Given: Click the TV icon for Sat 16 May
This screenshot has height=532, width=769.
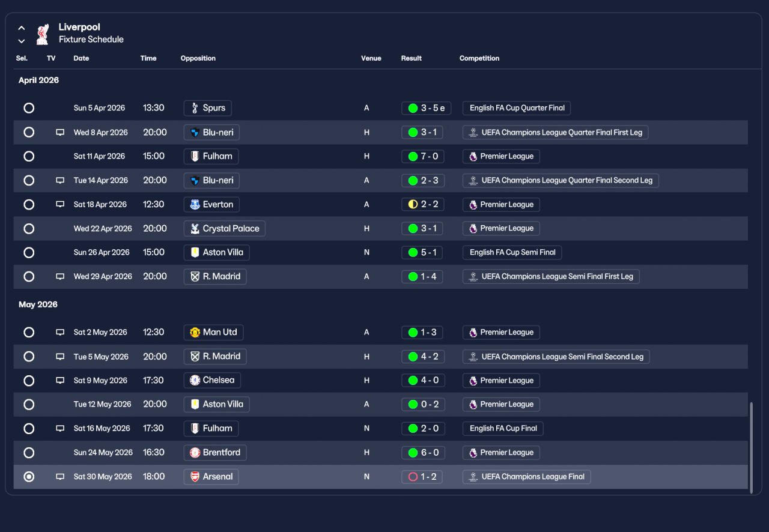Looking at the screenshot, I should 60,428.
